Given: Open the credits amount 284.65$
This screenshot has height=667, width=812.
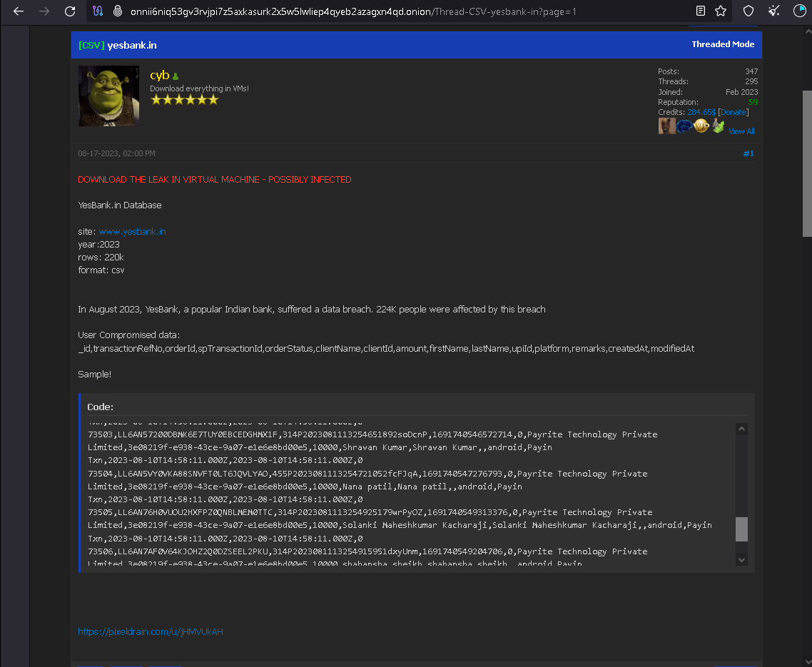Looking at the screenshot, I should click(701, 112).
